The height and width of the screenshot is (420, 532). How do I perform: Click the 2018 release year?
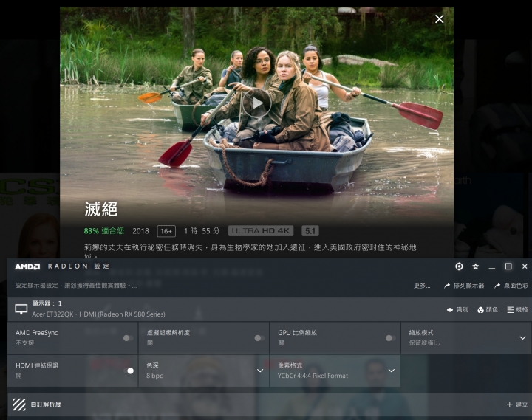click(141, 231)
